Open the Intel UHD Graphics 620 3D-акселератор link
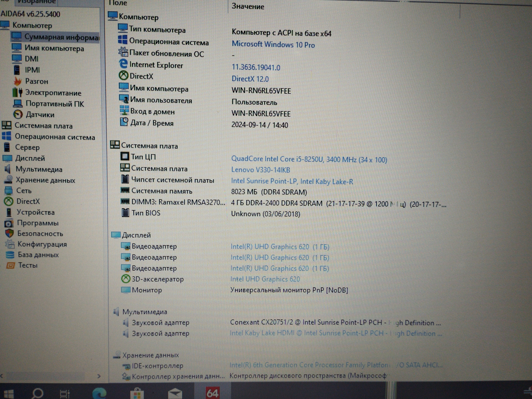Viewport: 532px width, 399px height. pyautogui.click(x=265, y=279)
